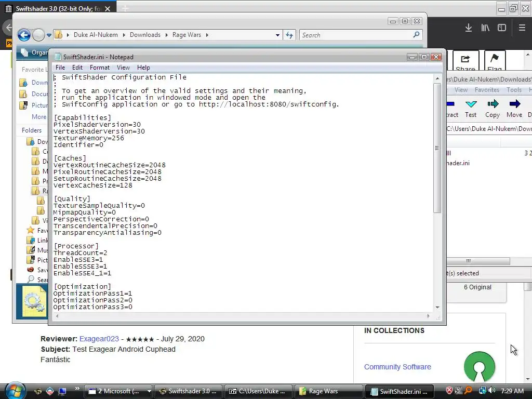Click the browser Share icon
This screenshot has height=399, width=532.
point(465,61)
